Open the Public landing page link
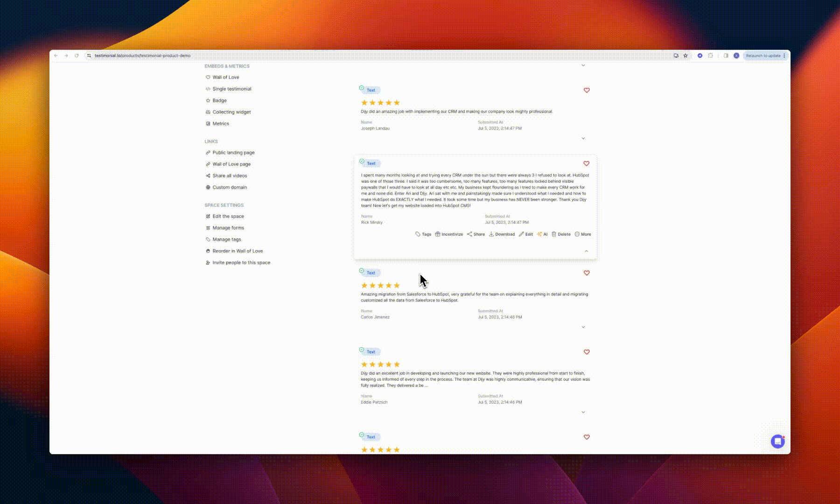840x504 pixels. tap(230, 153)
